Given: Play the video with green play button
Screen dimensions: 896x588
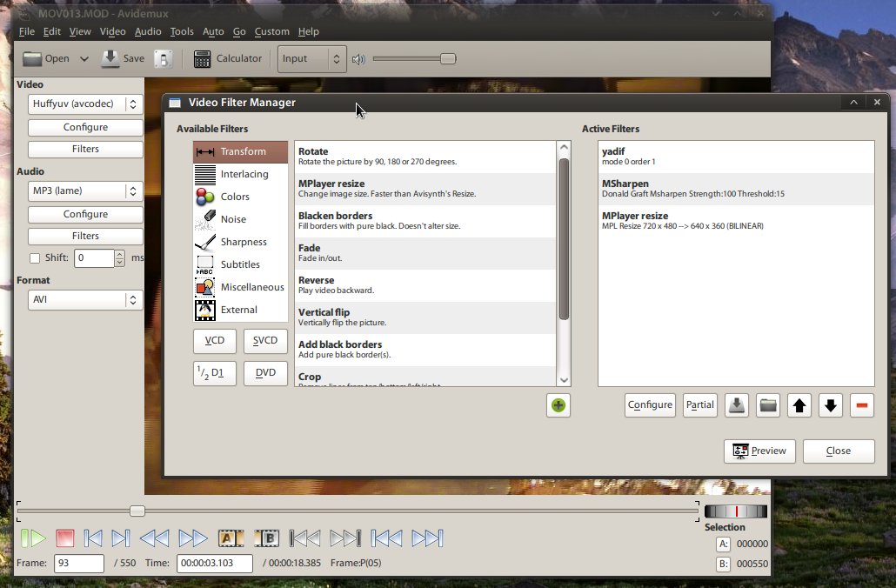Looking at the screenshot, I should coord(34,538).
